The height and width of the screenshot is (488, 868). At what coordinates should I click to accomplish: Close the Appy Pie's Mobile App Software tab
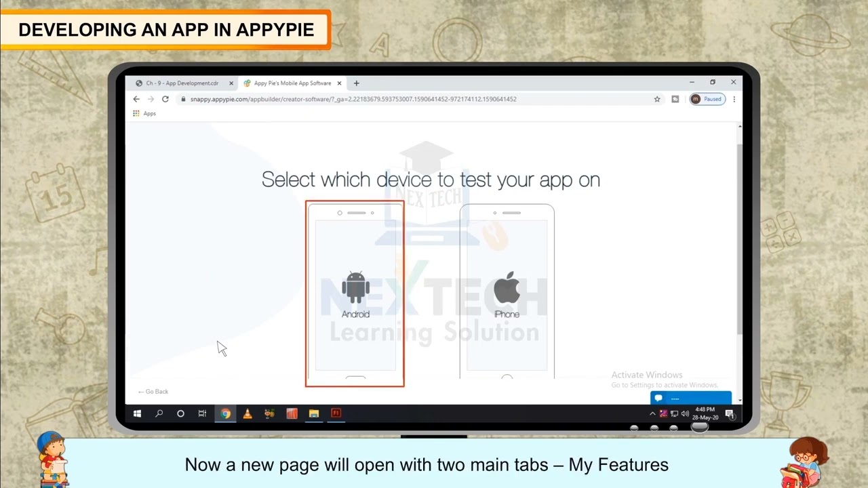339,83
